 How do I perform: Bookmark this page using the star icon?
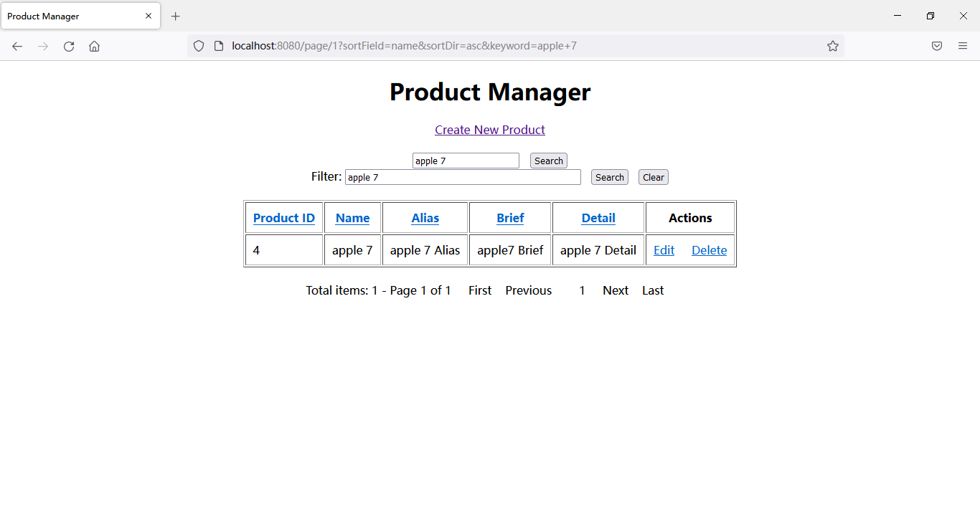[x=833, y=46]
